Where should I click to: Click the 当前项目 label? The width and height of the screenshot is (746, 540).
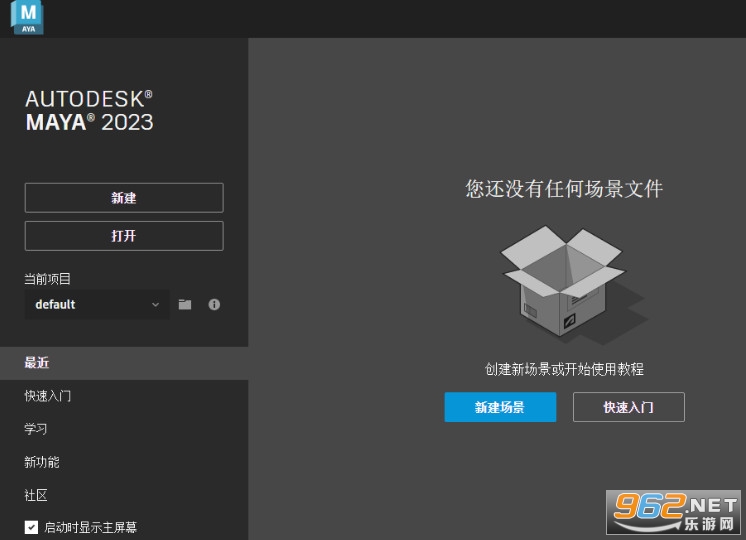coord(48,279)
